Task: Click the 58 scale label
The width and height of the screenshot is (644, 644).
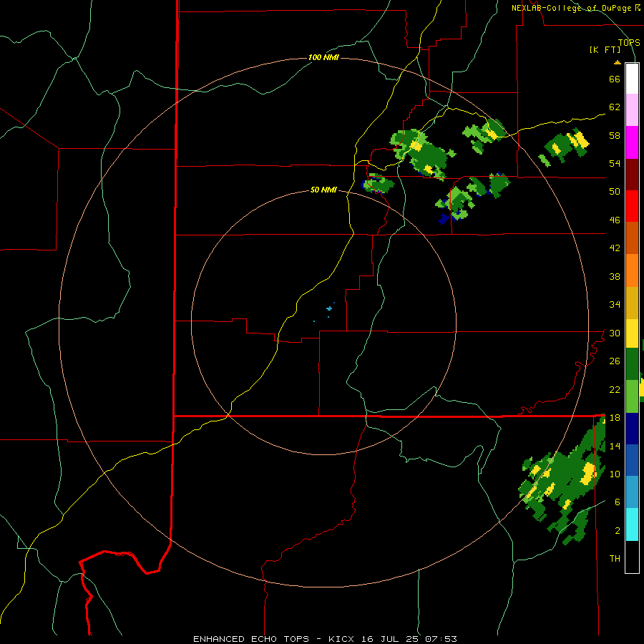Action: 615,135
